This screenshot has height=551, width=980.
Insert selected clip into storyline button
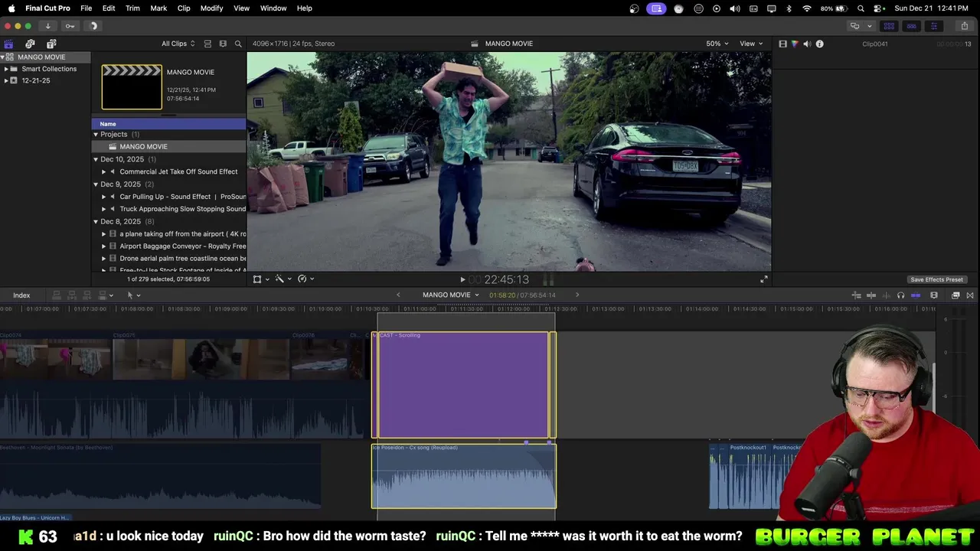[x=72, y=295]
